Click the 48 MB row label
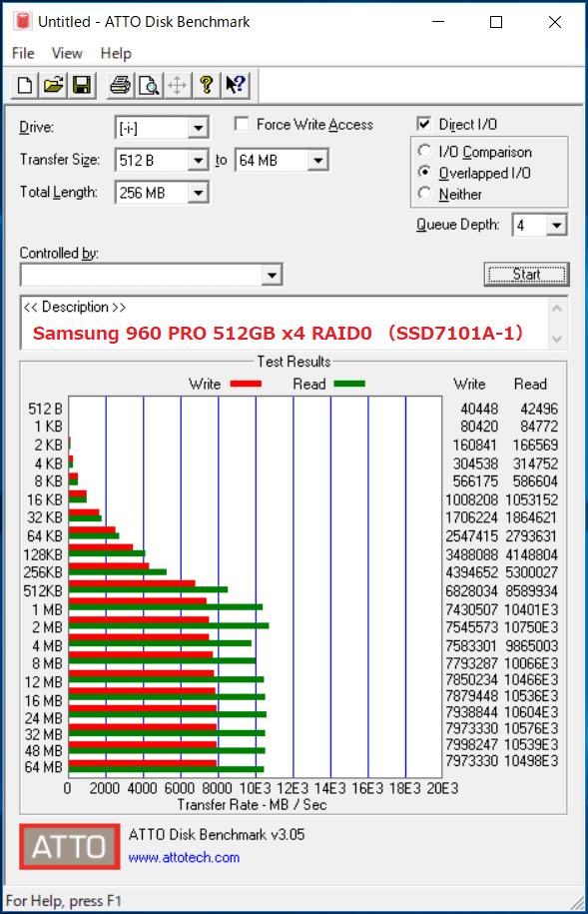Image resolution: width=588 pixels, height=914 pixels. tap(44, 750)
